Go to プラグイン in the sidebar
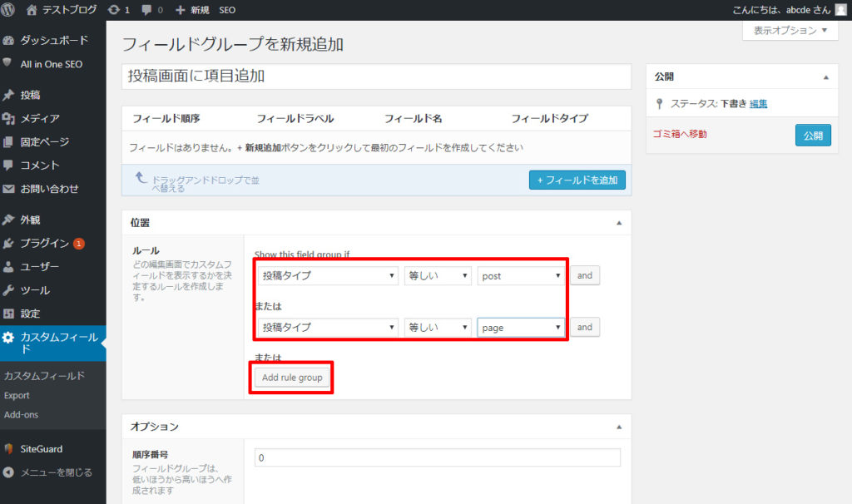The width and height of the screenshot is (852, 504). [44, 244]
